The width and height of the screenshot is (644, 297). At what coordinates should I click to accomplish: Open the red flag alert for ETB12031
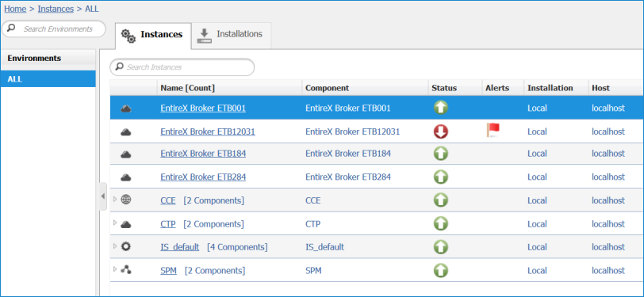[x=493, y=130]
